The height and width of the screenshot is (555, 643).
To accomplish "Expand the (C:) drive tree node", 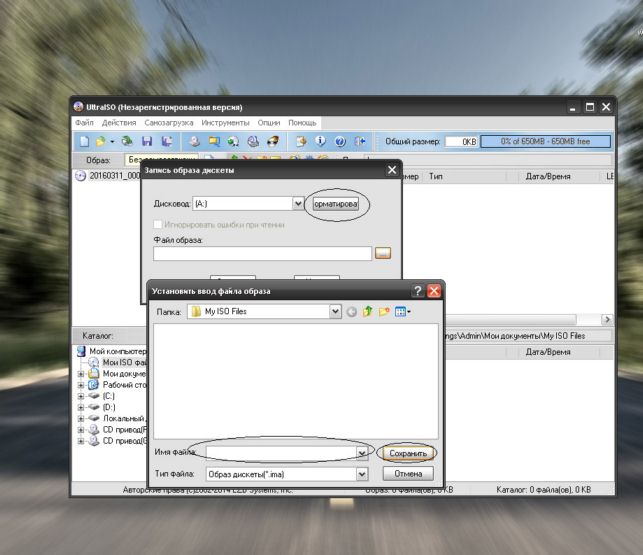I will point(81,396).
